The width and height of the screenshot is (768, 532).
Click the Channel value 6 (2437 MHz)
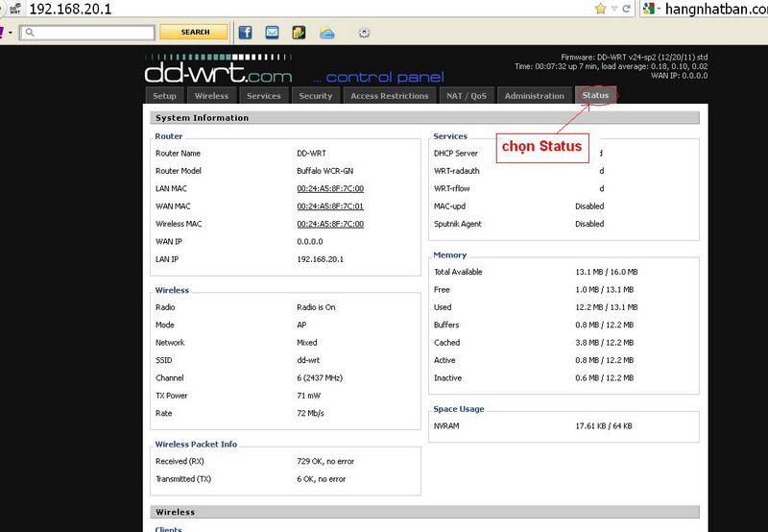point(320,377)
